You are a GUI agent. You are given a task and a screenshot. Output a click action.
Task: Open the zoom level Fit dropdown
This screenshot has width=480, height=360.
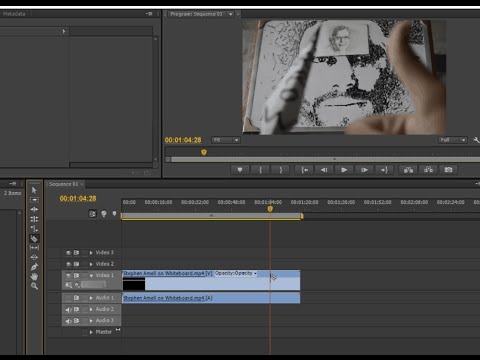[x=226, y=140]
